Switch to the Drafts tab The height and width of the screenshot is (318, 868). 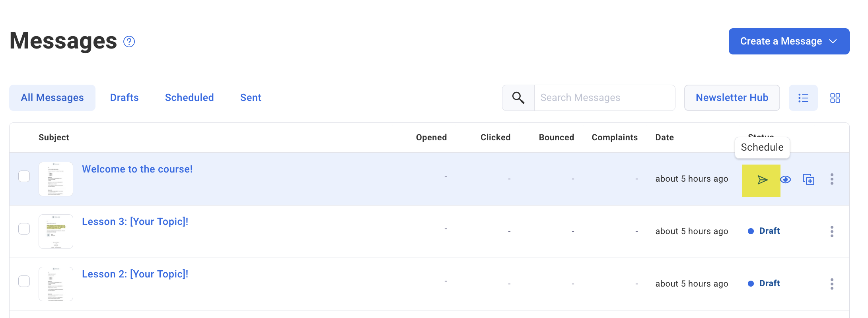pyautogui.click(x=124, y=98)
